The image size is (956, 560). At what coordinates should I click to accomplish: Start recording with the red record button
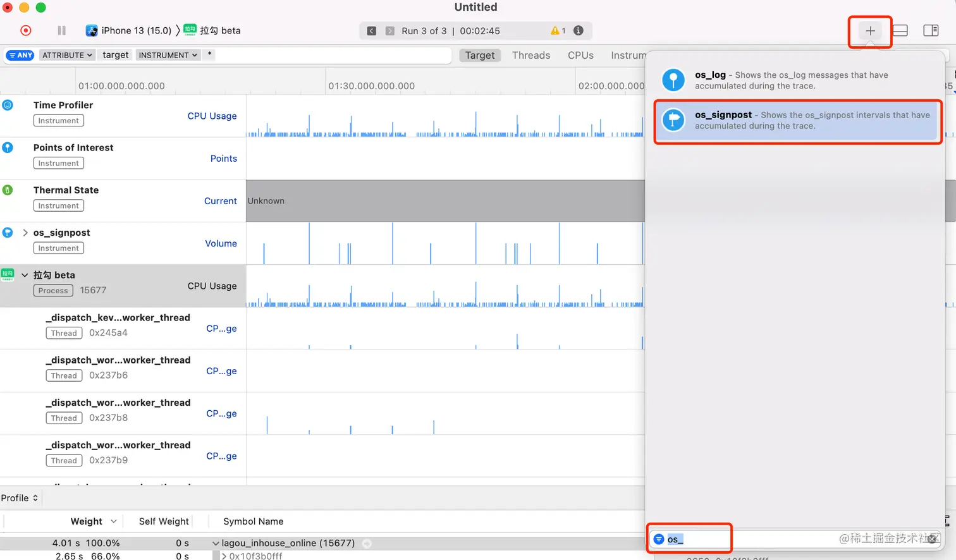[26, 30]
